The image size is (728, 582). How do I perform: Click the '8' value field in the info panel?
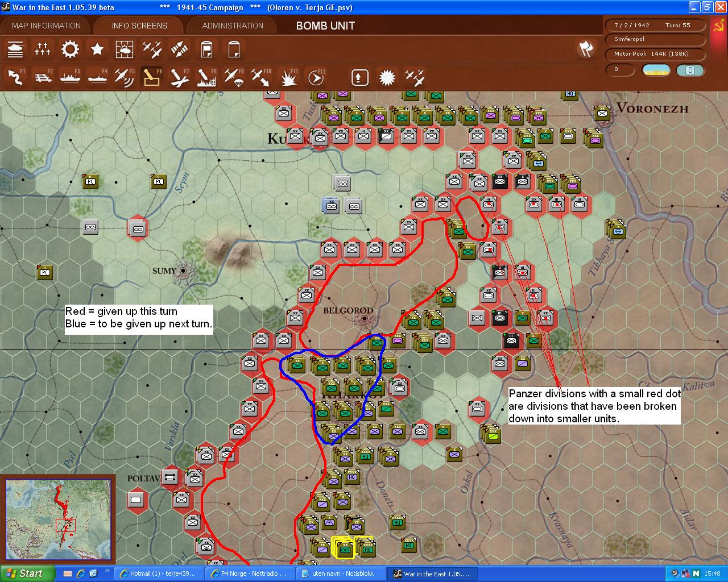tap(620, 69)
